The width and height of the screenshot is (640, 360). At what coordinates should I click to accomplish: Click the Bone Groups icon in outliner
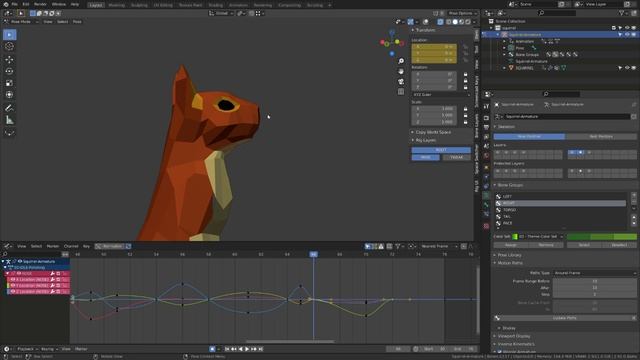coord(511,54)
